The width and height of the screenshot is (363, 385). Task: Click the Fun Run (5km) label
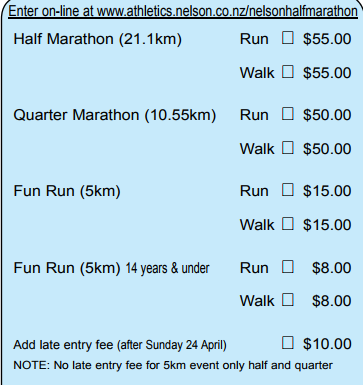(67, 191)
